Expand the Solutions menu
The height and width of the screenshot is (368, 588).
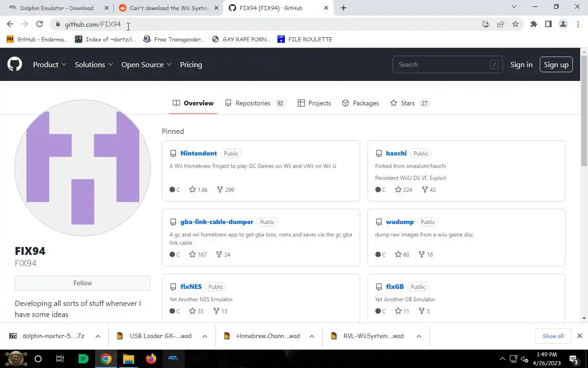coord(94,64)
